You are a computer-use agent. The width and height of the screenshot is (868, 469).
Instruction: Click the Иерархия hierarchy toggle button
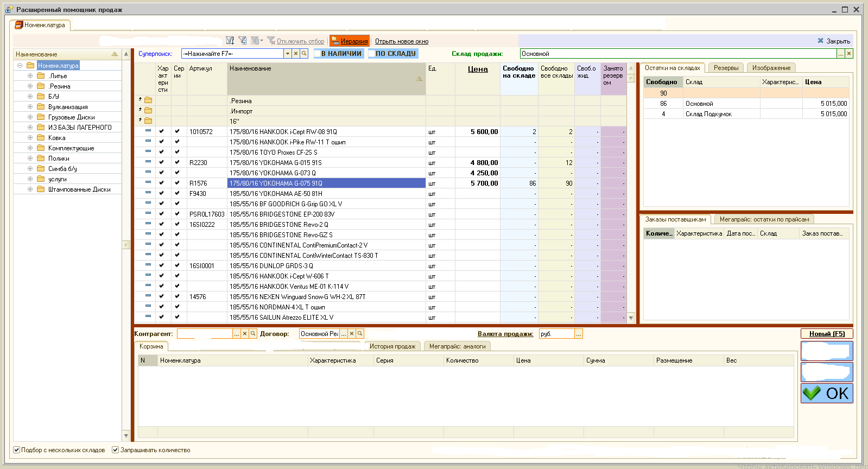click(x=350, y=41)
